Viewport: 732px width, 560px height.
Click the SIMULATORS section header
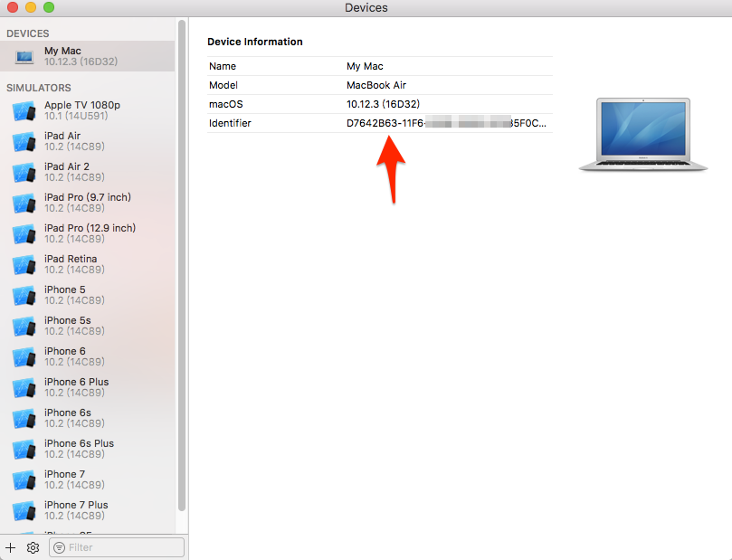pyautogui.click(x=39, y=88)
